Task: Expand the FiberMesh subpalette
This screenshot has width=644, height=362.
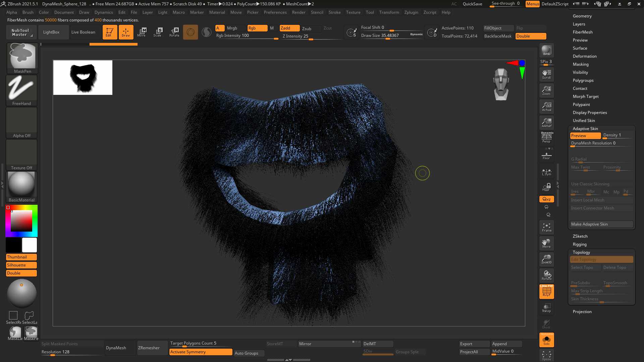Action: point(582,32)
